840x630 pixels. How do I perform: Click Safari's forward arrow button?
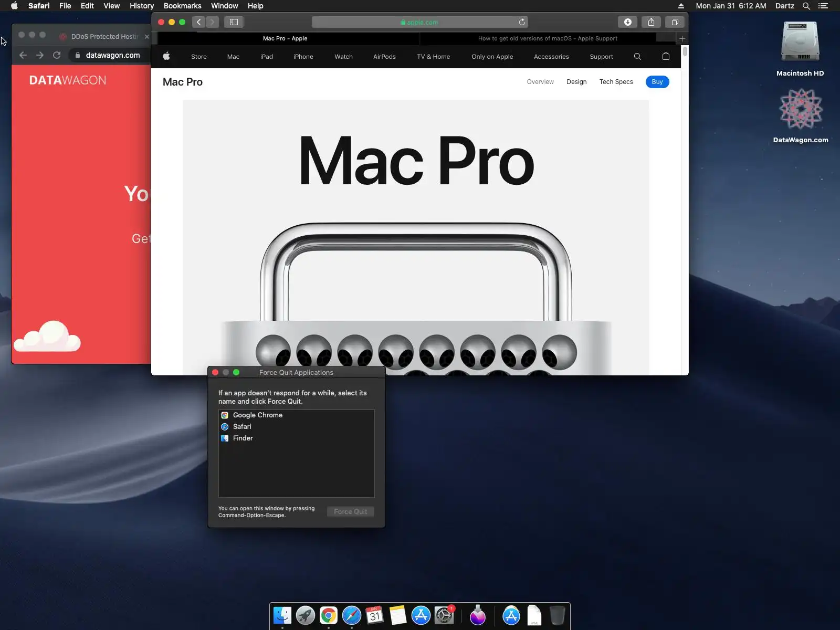pos(212,22)
